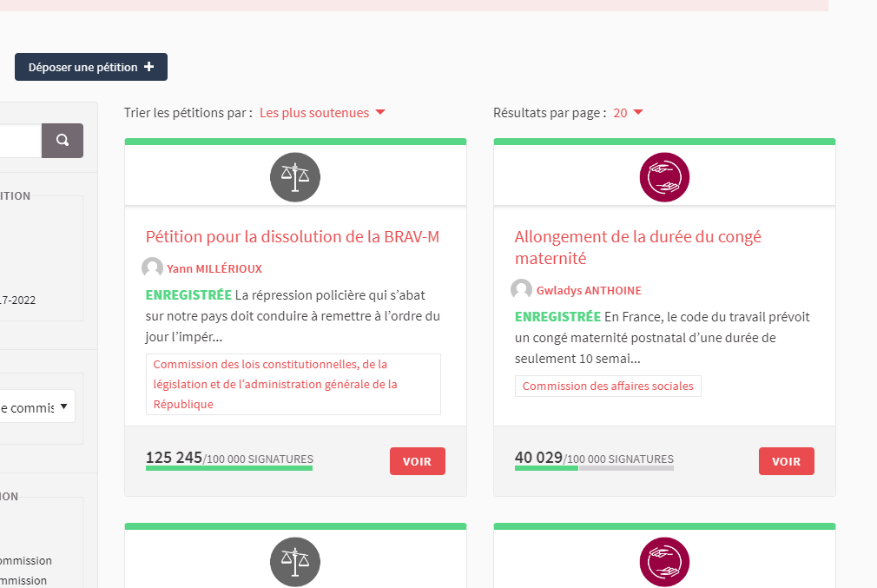Click author name Yann MILLÉRIOUX
The height and width of the screenshot is (588, 877).
(x=214, y=268)
